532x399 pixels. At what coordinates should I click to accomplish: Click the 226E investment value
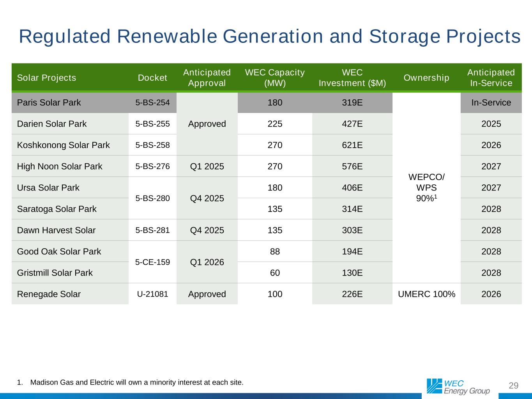pyautogui.click(x=352, y=294)
